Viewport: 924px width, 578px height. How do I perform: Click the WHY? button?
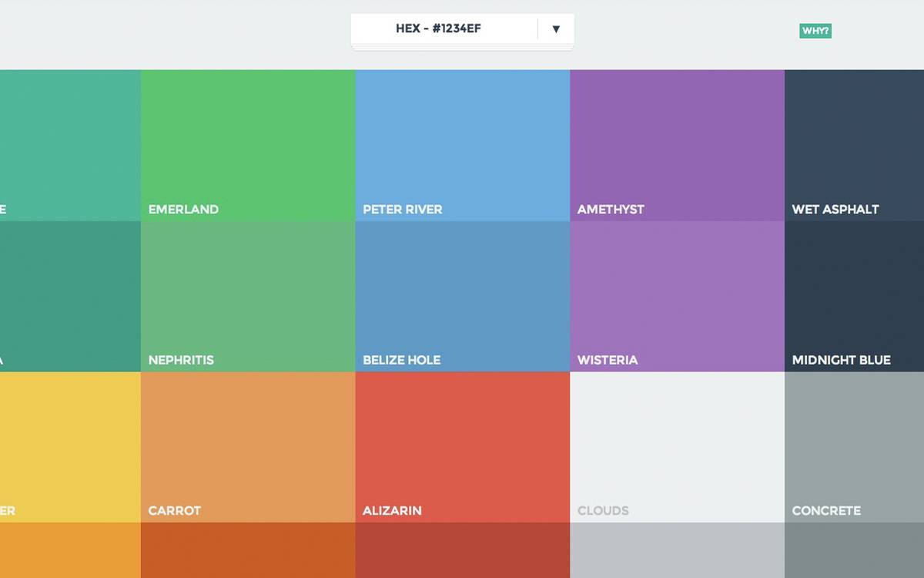(x=815, y=31)
